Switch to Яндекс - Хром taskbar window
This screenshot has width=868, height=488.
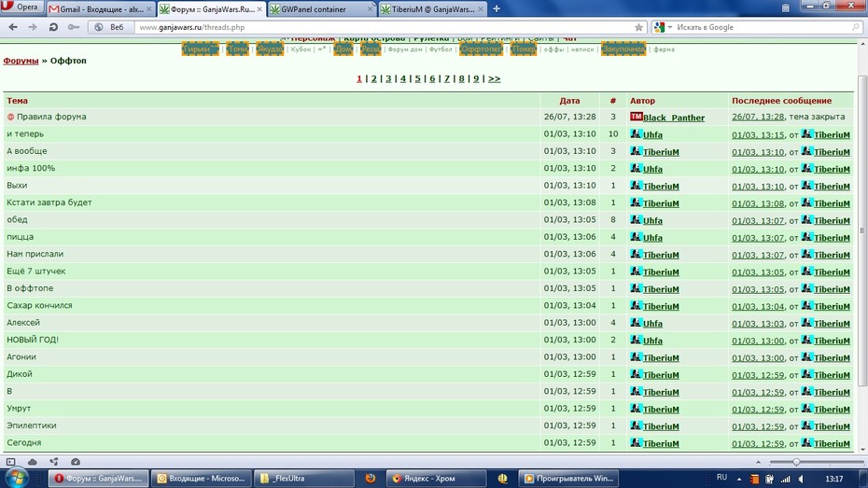point(438,479)
